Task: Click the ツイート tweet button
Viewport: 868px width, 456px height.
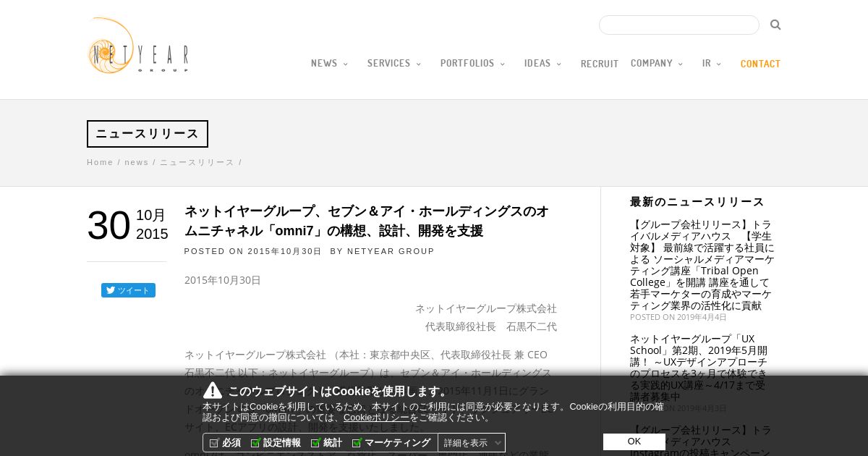Action: pyautogui.click(x=128, y=290)
